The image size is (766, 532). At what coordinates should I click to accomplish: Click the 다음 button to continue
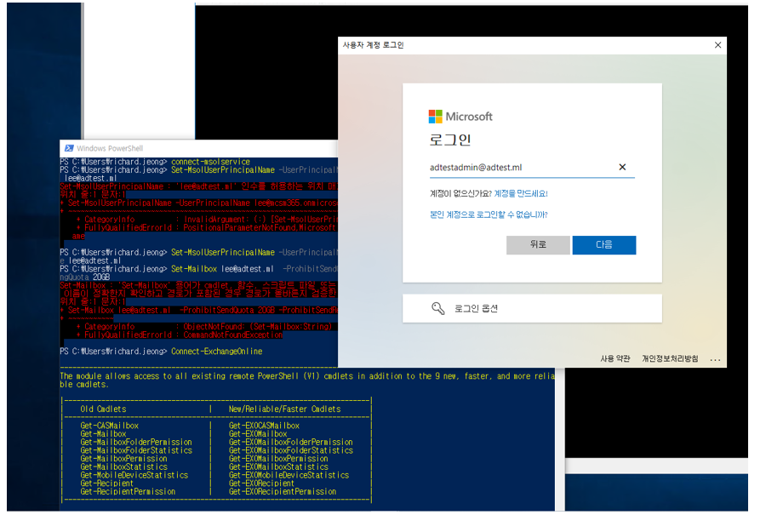(x=604, y=245)
